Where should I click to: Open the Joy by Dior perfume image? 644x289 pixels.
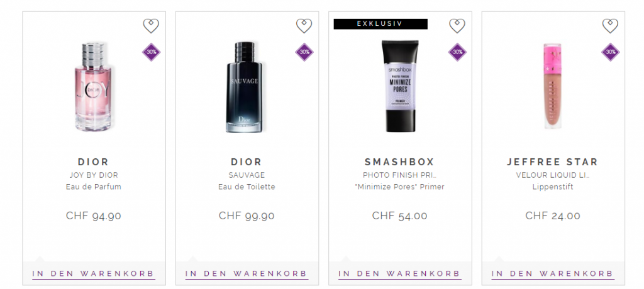click(x=93, y=87)
